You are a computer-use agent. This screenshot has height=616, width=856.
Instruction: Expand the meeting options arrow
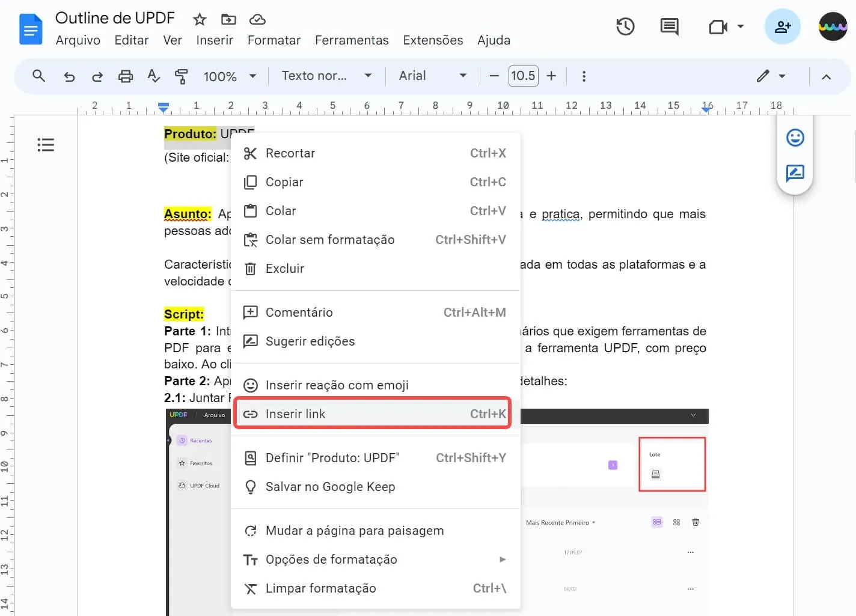[741, 26]
